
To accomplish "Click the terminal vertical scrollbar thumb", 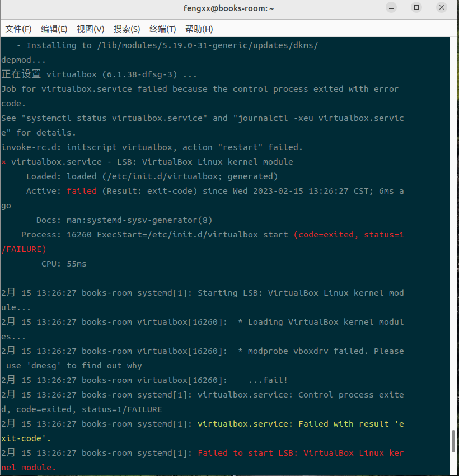I will click(x=453, y=441).
